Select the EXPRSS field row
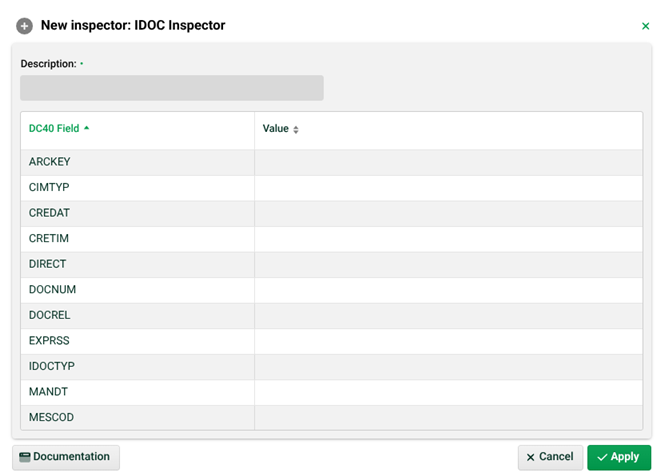This screenshot has height=476, width=664. click(50, 341)
